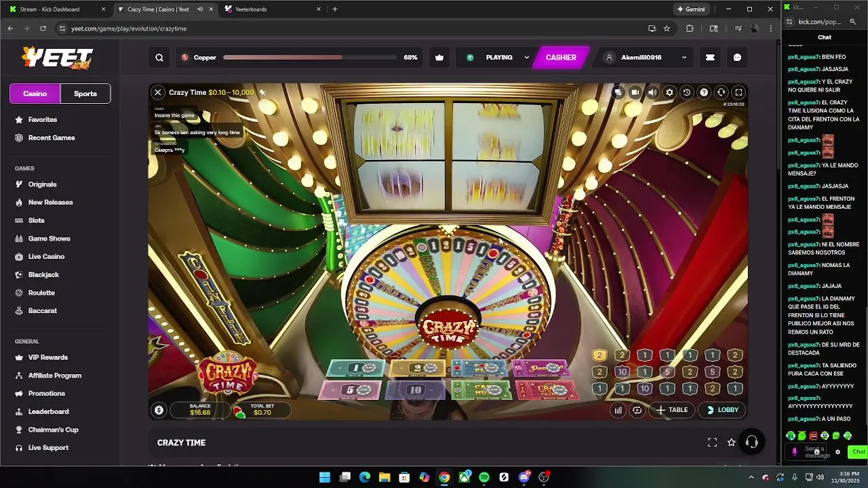Viewport: 868px width, 488px height.
Task: Place a bet on the 2 spot
Action: (x=418, y=368)
